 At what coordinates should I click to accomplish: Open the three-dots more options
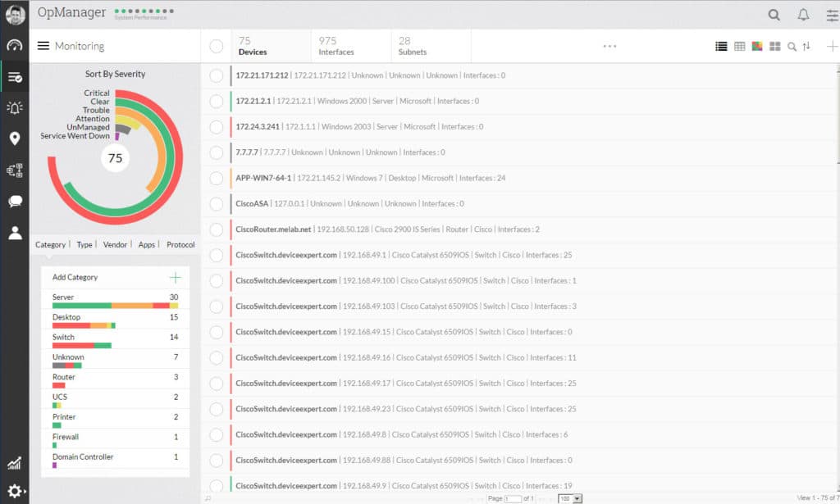coord(609,46)
